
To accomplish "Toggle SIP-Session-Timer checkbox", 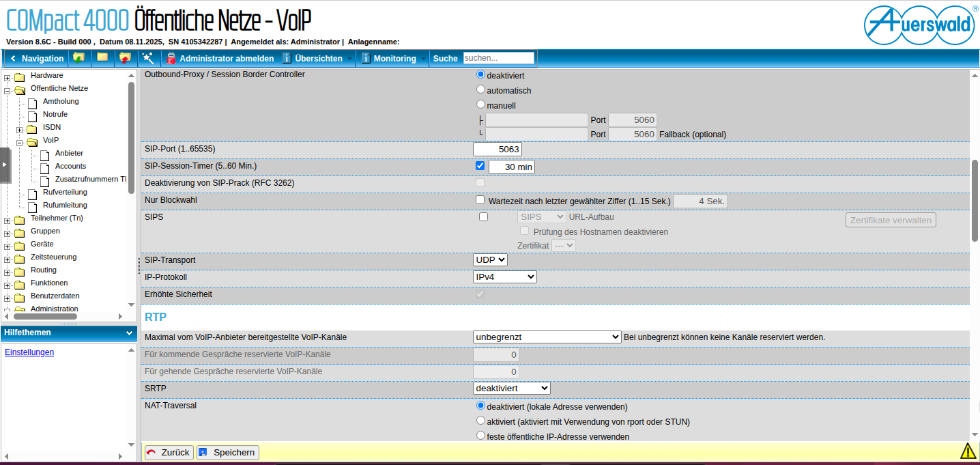I will 480,166.
